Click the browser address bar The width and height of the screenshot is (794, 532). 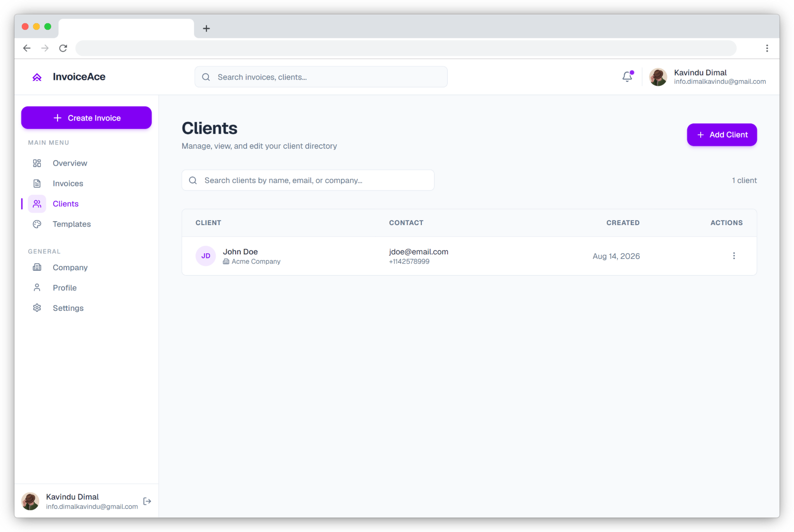tap(406, 48)
